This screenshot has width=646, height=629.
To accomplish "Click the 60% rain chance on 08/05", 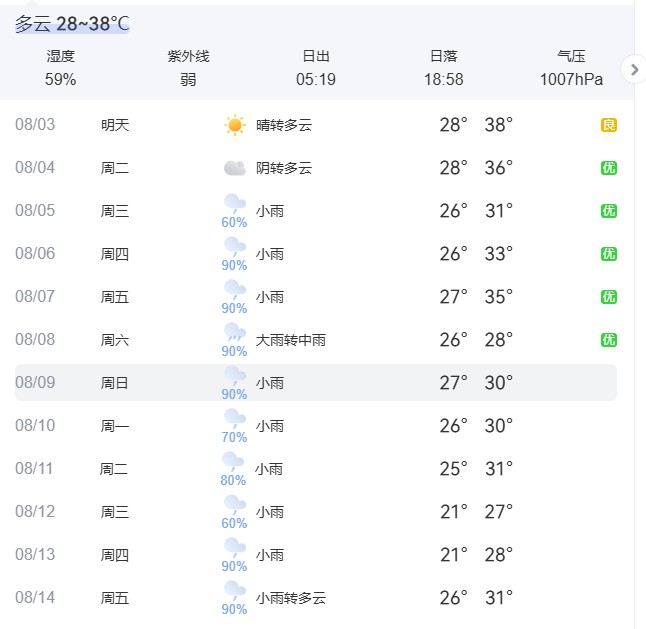I will pos(234,222).
